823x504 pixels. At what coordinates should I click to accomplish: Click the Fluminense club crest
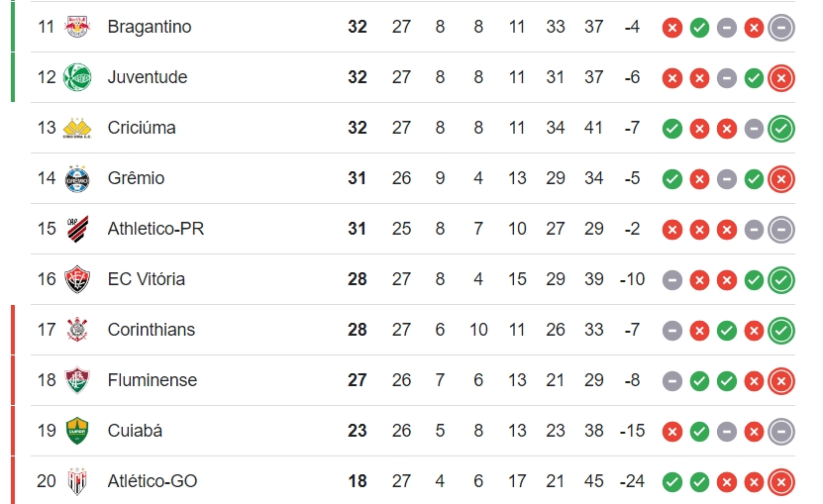pos(77,380)
